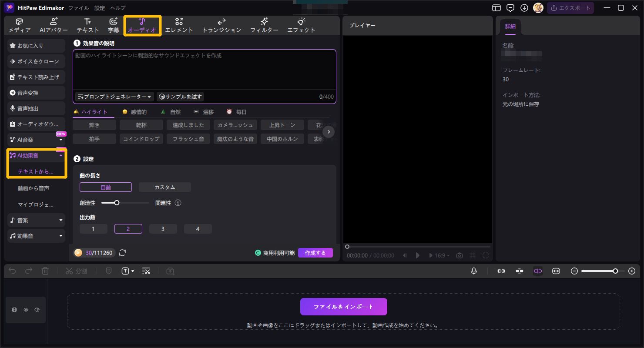Image resolution: width=644 pixels, height=348 pixels.
Task: Mute the track audio speaker icon
Action: coord(37,309)
